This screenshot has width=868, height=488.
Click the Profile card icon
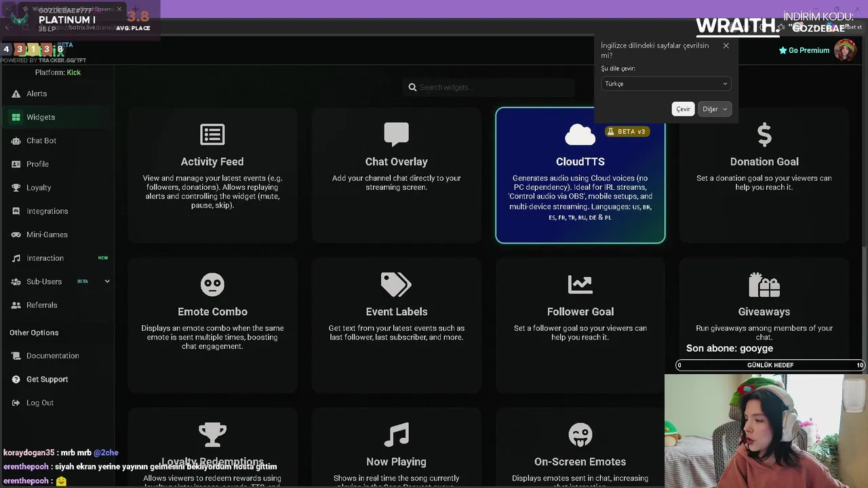coord(16,164)
